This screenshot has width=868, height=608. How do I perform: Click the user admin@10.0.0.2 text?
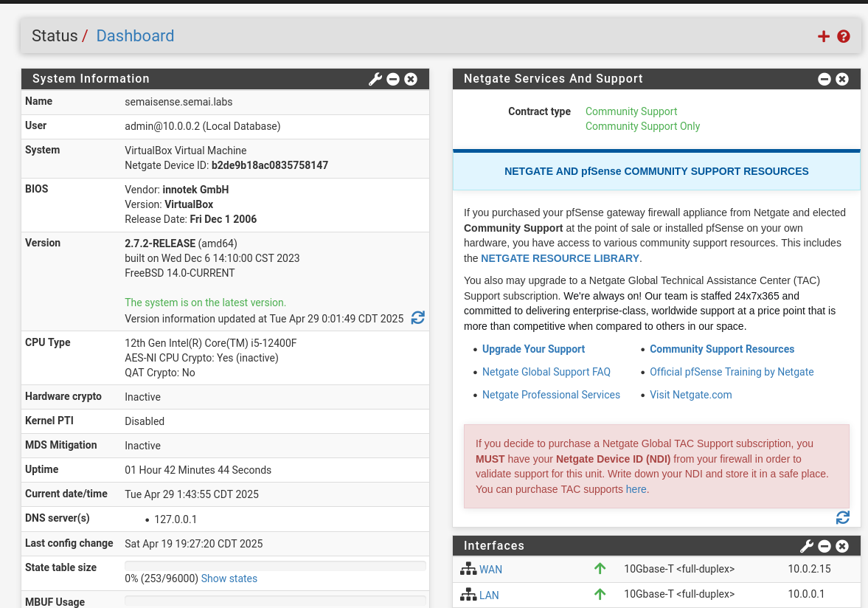(202, 126)
